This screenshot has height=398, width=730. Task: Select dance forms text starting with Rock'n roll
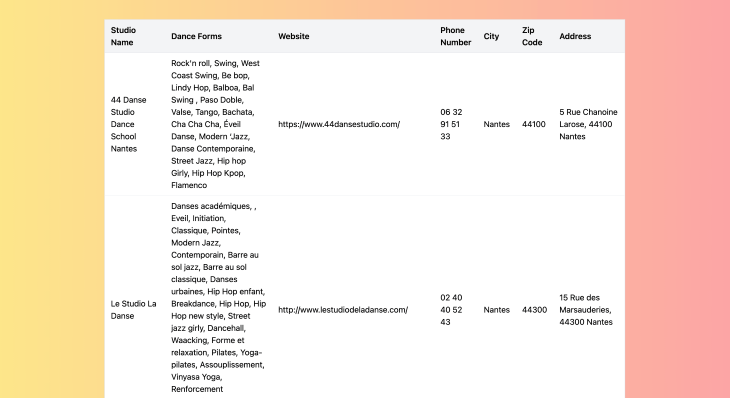[215, 124]
